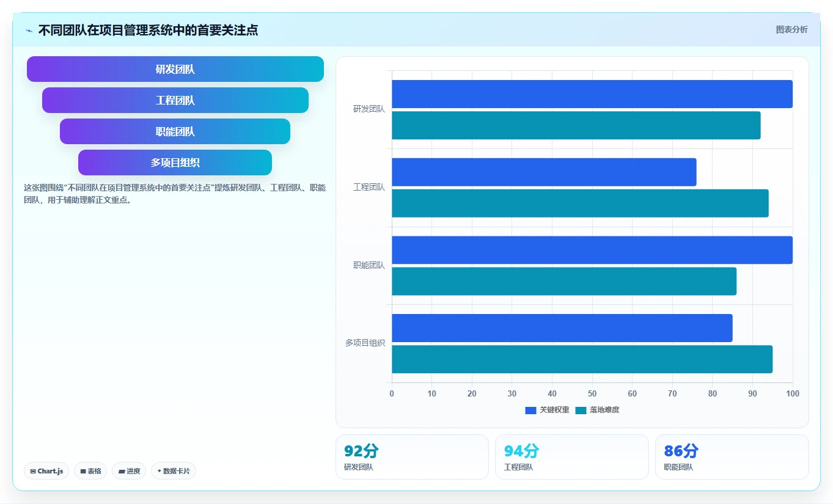Click the 进度 tag chip
The height and width of the screenshot is (504, 833).
pyautogui.click(x=129, y=471)
